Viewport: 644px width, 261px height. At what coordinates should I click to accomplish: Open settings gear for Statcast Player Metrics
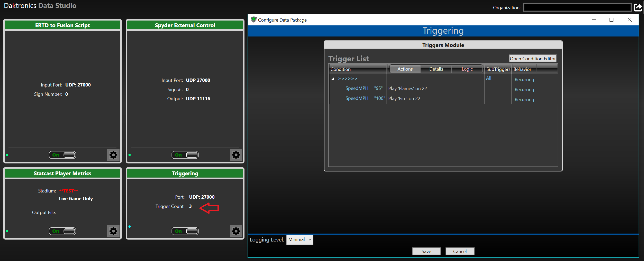click(113, 231)
